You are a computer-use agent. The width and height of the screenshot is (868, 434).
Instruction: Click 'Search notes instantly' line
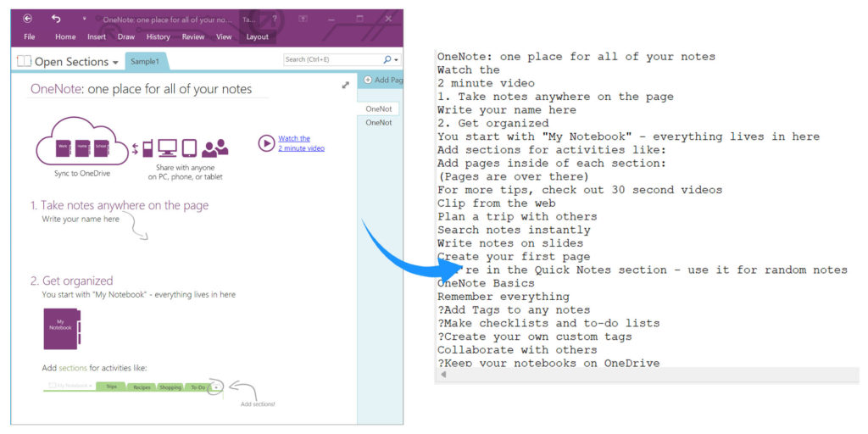pos(514,230)
